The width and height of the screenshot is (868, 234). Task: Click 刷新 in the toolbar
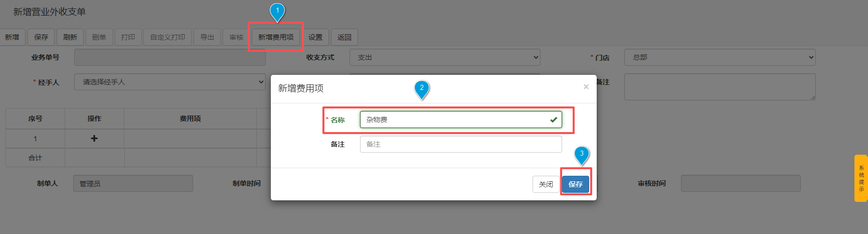70,37
